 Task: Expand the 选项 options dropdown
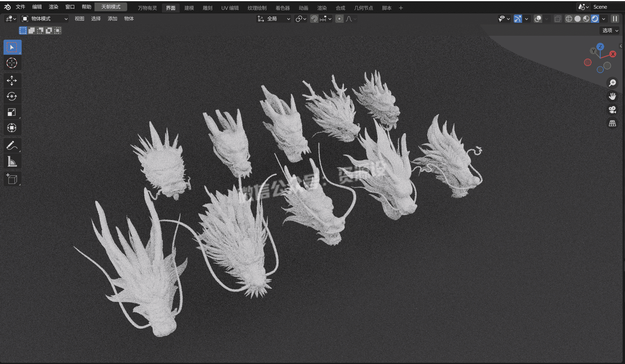coord(610,30)
